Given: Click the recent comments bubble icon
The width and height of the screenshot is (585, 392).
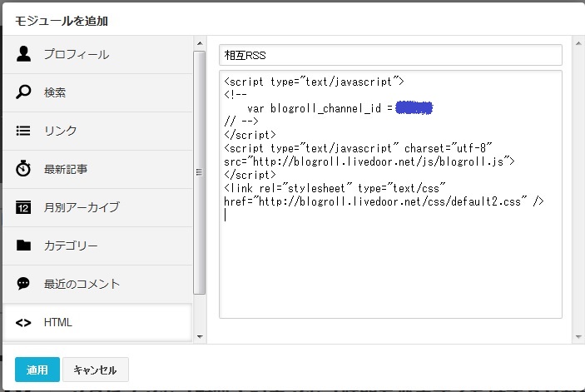Looking at the screenshot, I should click(x=23, y=284).
